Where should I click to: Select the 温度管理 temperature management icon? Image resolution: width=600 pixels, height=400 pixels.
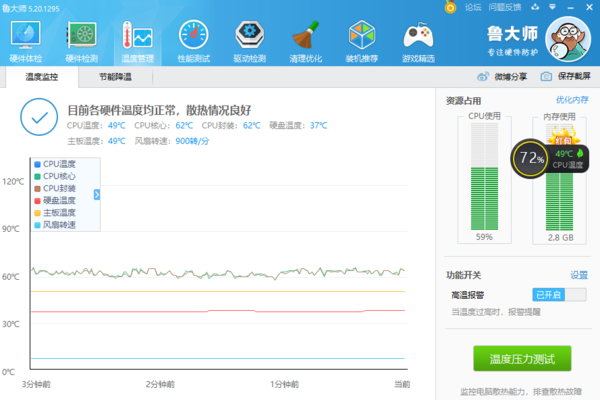pyautogui.click(x=137, y=41)
